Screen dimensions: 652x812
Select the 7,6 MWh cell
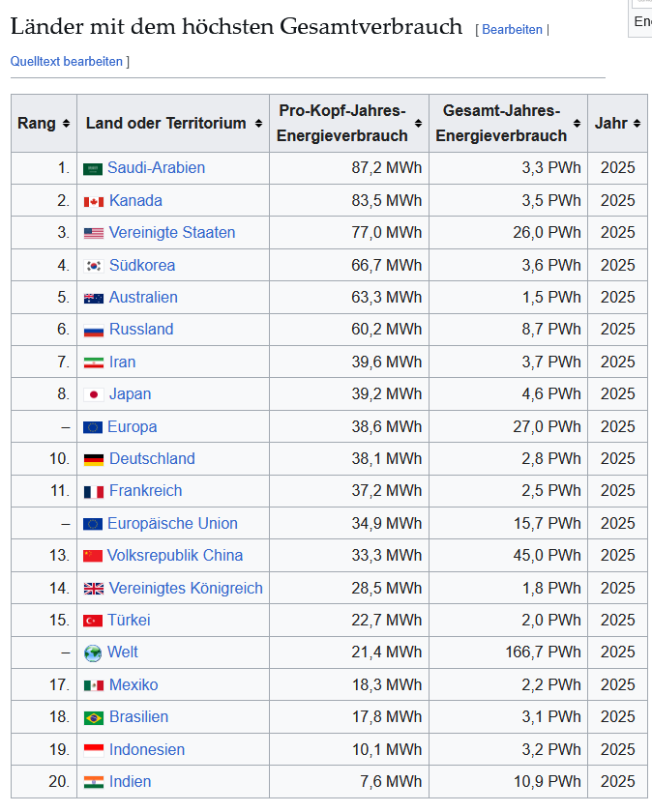[x=349, y=782]
